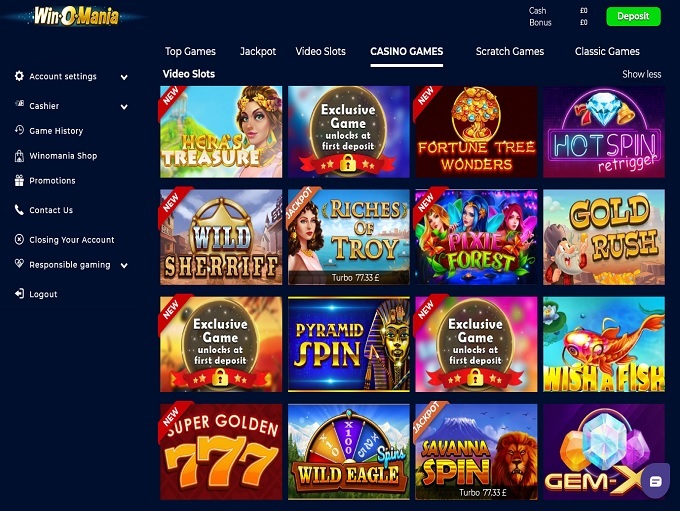Image resolution: width=680 pixels, height=511 pixels.
Task: Click the Closing Your Account circle icon
Action: point(19,239)
